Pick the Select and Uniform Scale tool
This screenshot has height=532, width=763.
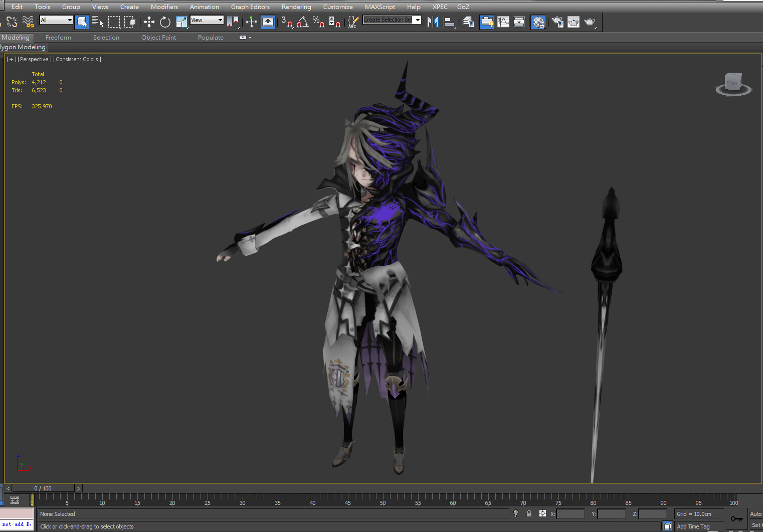(x=181, y=22)
